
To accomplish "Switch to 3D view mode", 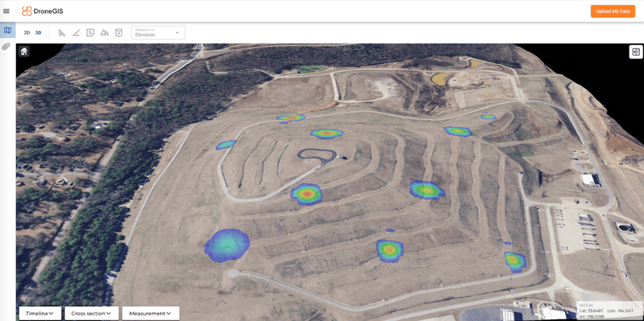I will coord(38,32).
